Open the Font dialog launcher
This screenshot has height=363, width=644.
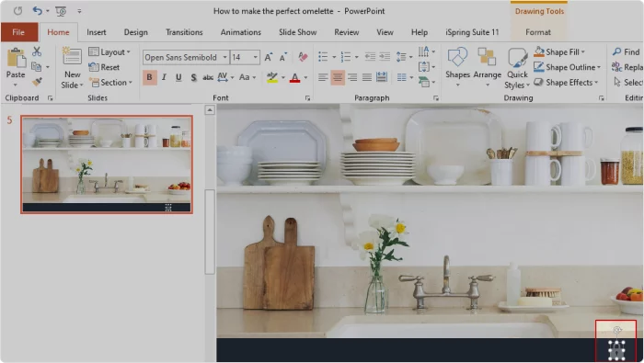(x=307, y=98)
